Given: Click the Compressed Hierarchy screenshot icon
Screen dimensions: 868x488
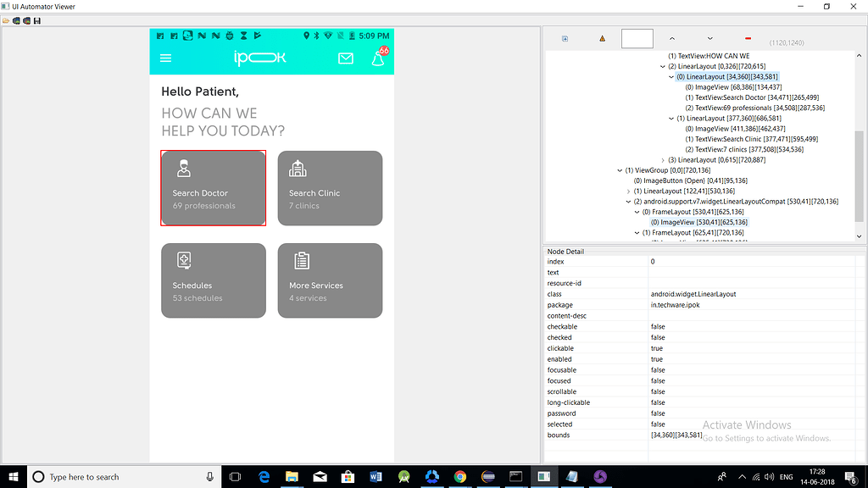Looking at the screenshot, I should coord(26,20).
